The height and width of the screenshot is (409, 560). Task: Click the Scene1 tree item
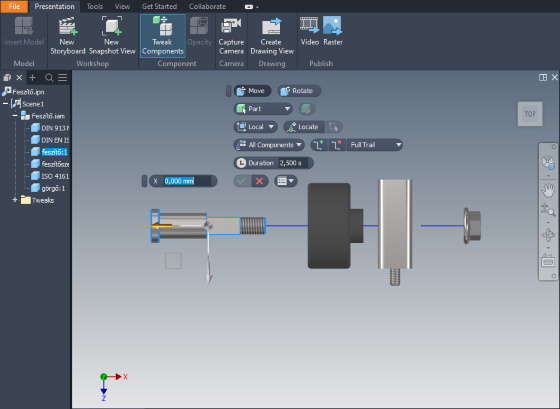pyautogui.click(x=33, y=104)
